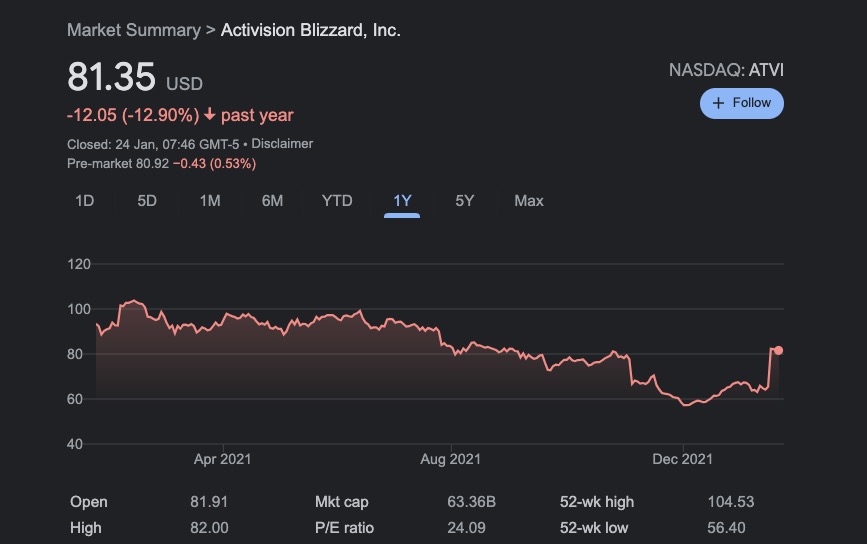
Task: Open the Market Summary link
Action: point(133,30)
